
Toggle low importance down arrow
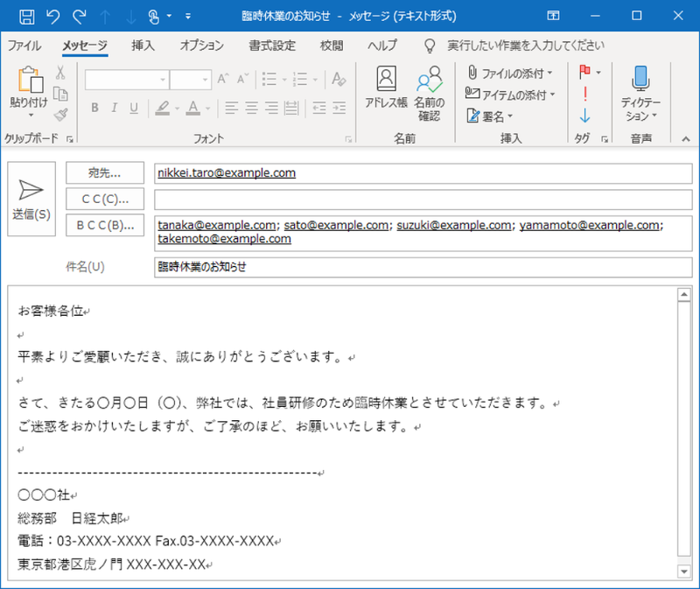584,116
